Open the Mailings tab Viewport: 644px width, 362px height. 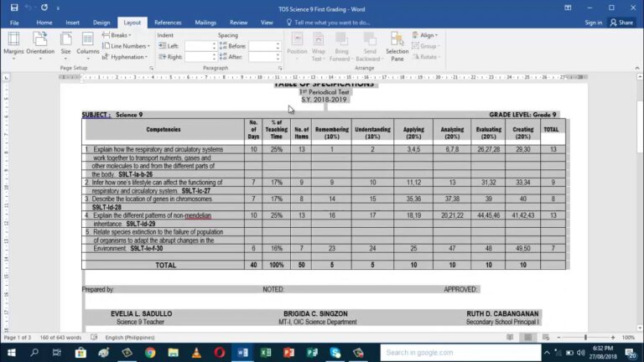click(205, 23)
